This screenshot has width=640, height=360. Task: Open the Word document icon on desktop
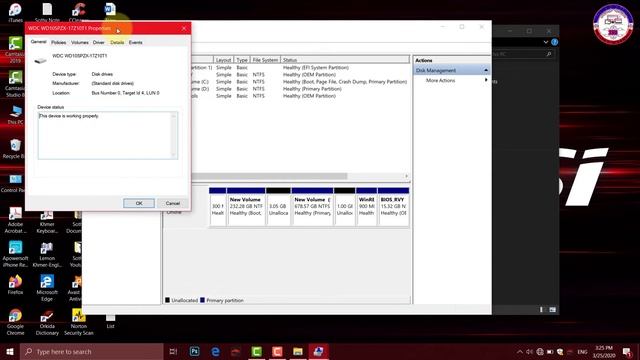click(x=110, y=11)
